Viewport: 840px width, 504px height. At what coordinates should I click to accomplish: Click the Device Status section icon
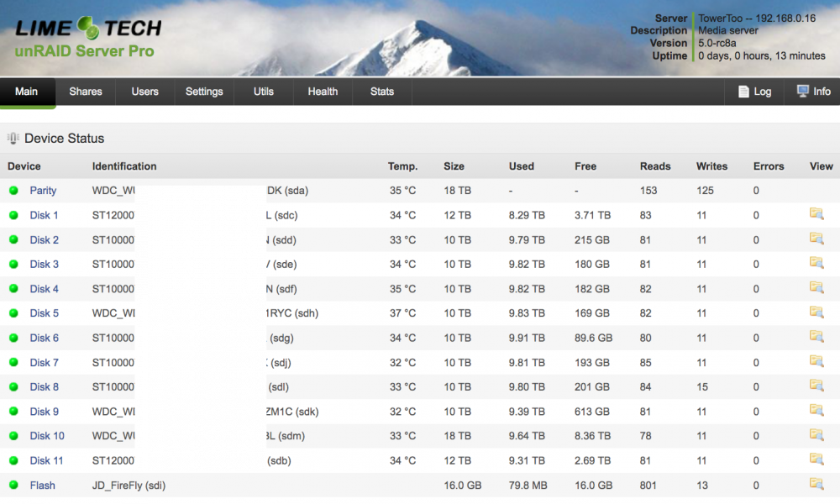point(13,139)
